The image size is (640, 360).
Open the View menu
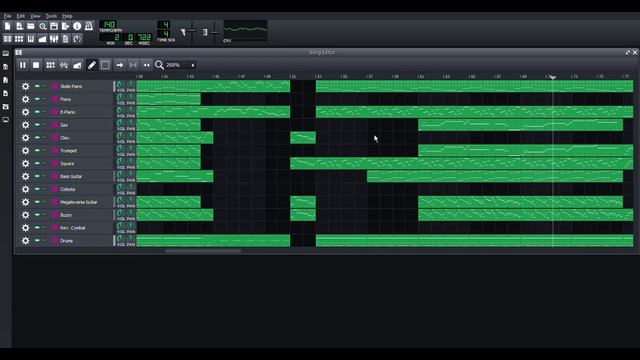pos(35,16)
